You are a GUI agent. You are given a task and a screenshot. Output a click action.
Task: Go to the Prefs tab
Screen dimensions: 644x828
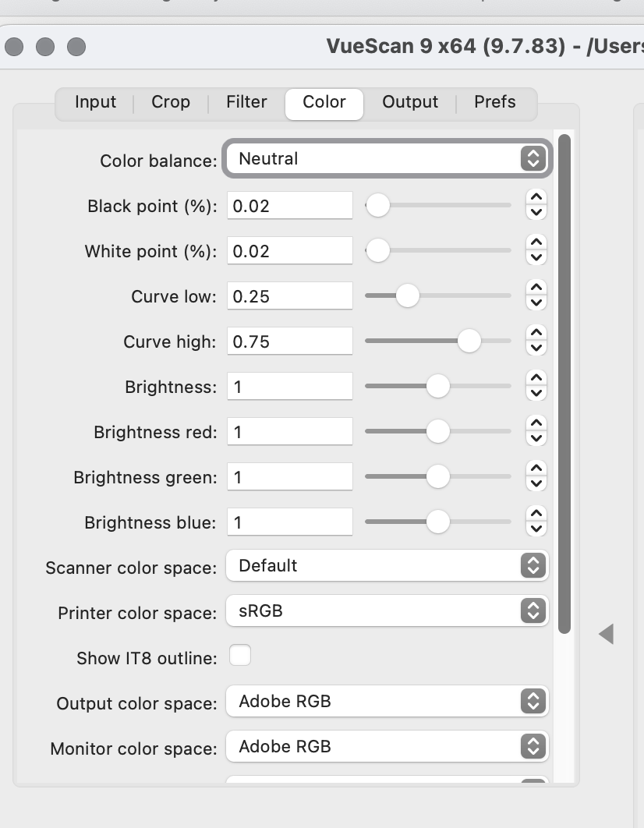[x=495, y=102]
